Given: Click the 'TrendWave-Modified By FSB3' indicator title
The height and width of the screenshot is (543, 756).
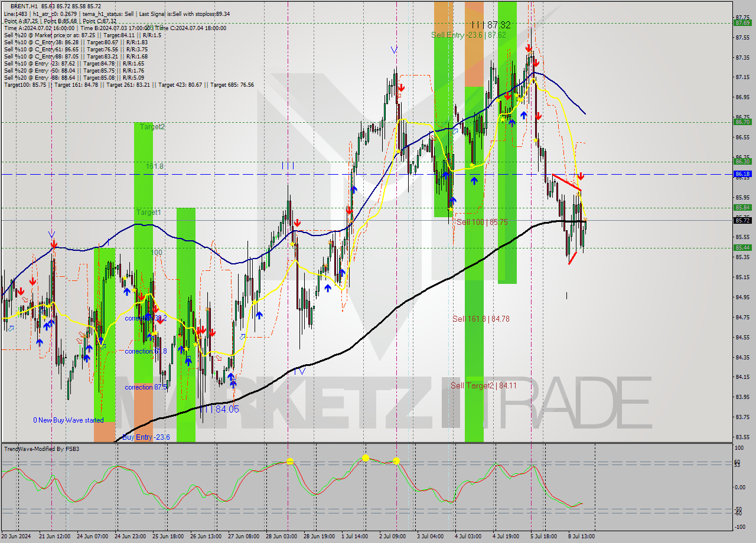Looking at the screenshot, I should click(42, 449).
